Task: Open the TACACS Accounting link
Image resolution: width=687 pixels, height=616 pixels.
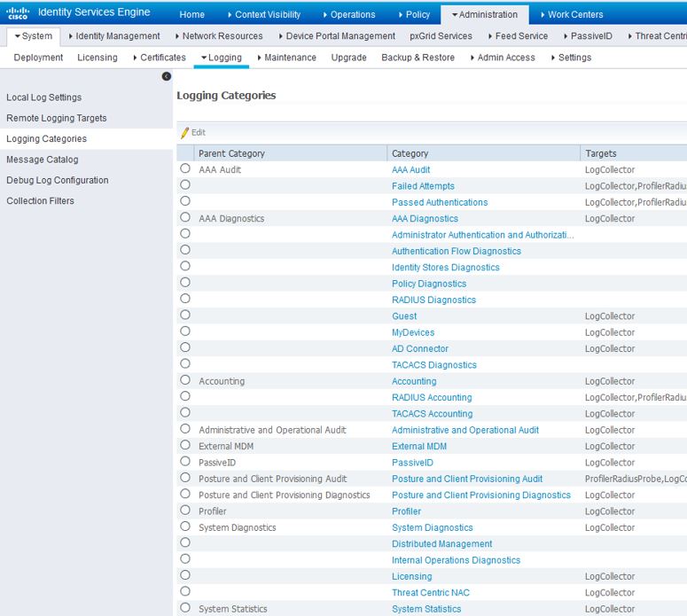Action: [x=432, y=414]
